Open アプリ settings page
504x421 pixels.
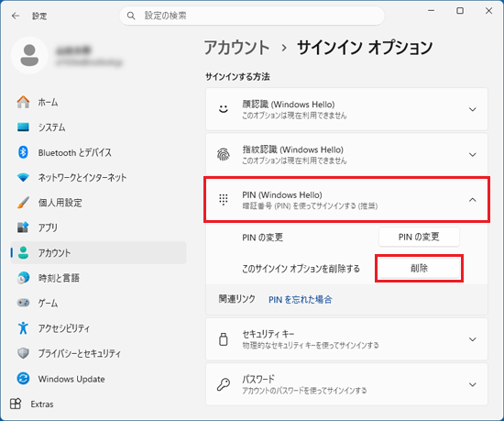[x=99, y=227]
